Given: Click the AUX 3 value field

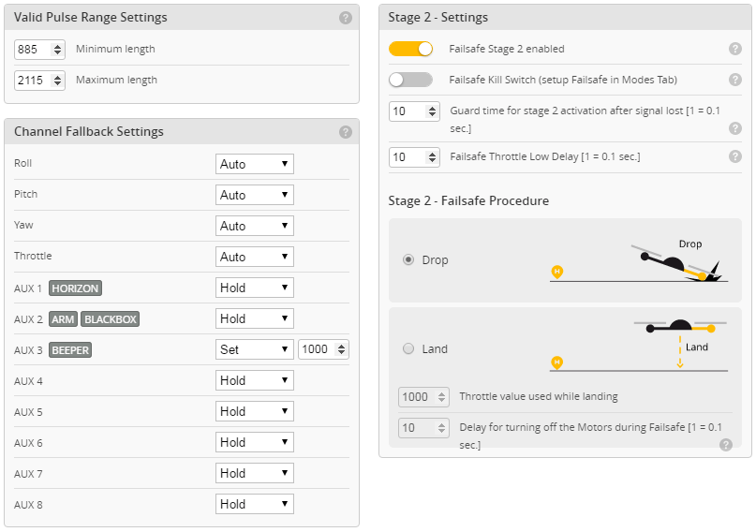Looking at the screenshot, I should click(x=316, y=349).
